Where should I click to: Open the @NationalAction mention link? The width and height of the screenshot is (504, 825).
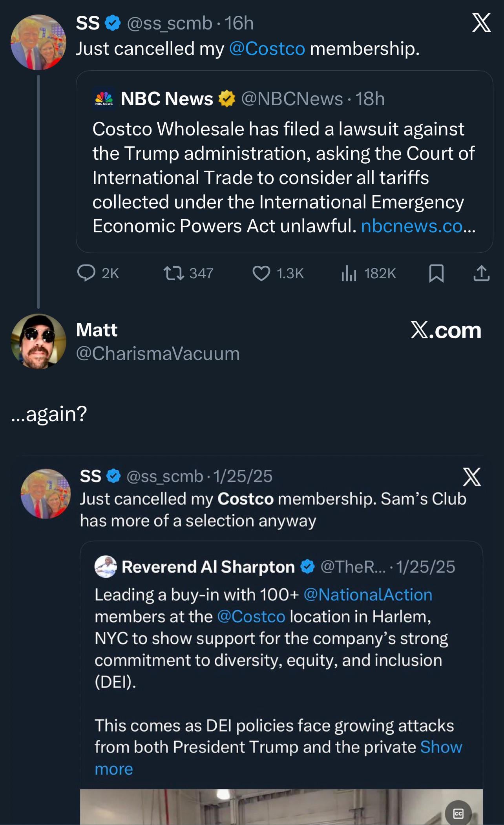[x=368, y=595]
